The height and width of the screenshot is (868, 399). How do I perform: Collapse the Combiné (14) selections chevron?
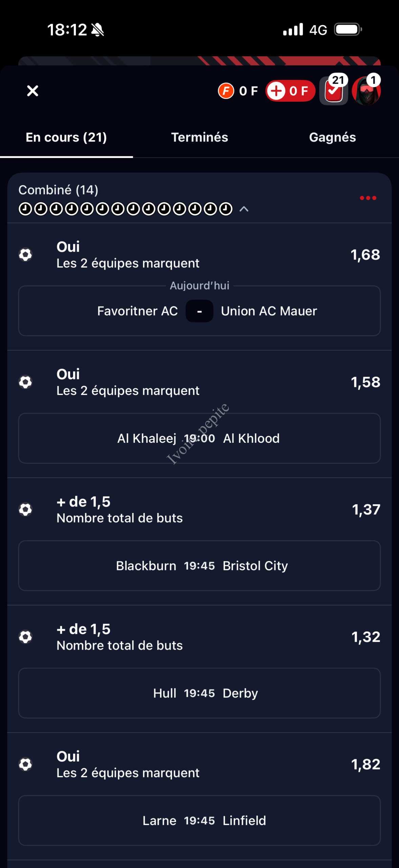(x=244, y=209)
